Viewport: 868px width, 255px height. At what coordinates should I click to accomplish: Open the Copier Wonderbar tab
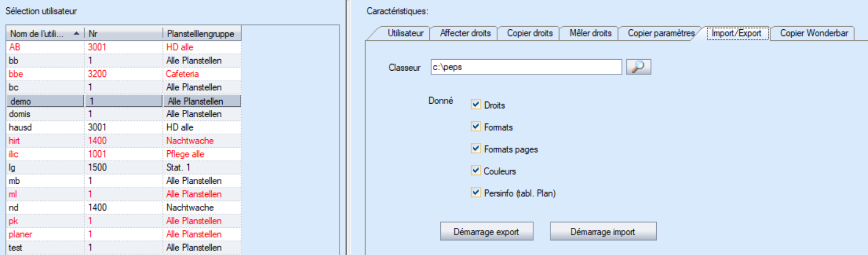[814, 33]
